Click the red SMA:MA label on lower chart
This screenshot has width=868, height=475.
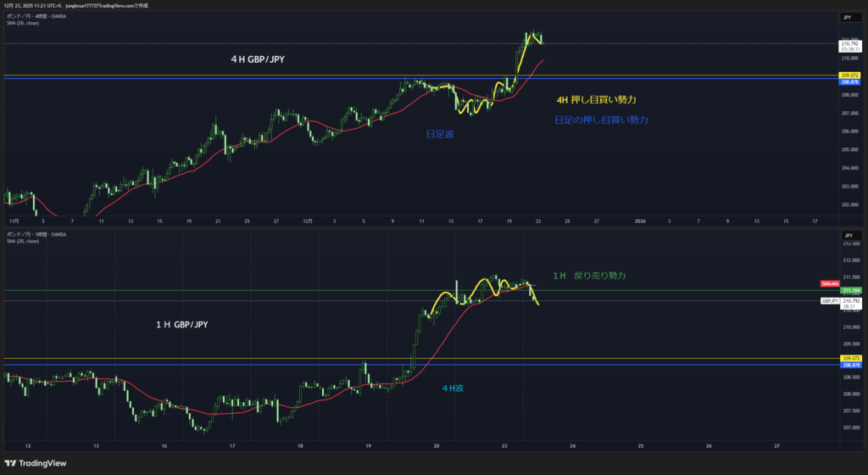click(x=830, y=282)
